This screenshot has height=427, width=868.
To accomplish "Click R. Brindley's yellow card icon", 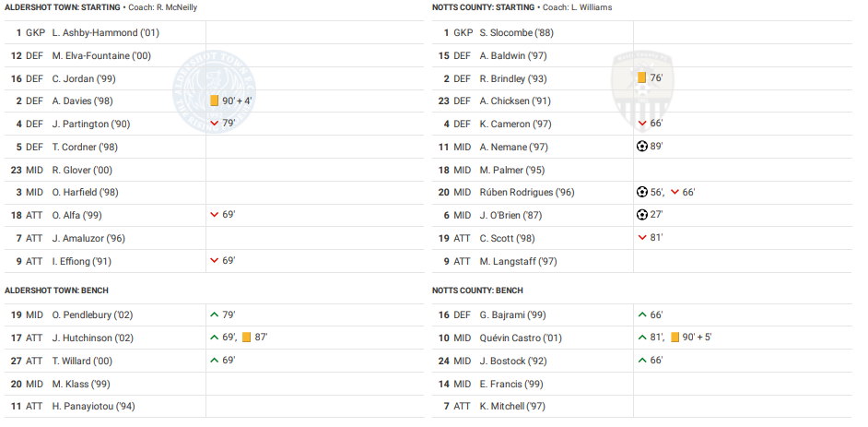I will [x=642, y=78].
